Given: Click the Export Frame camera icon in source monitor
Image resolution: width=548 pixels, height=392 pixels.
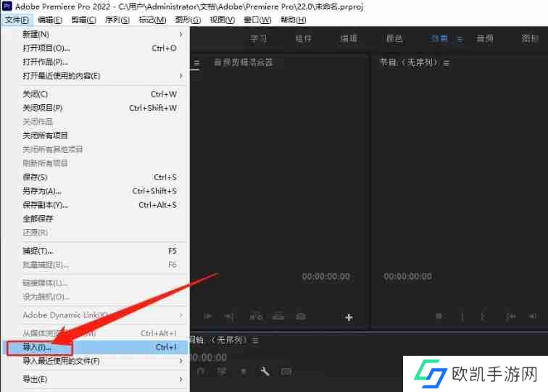Looking at the screenshot, I should 301,317.
